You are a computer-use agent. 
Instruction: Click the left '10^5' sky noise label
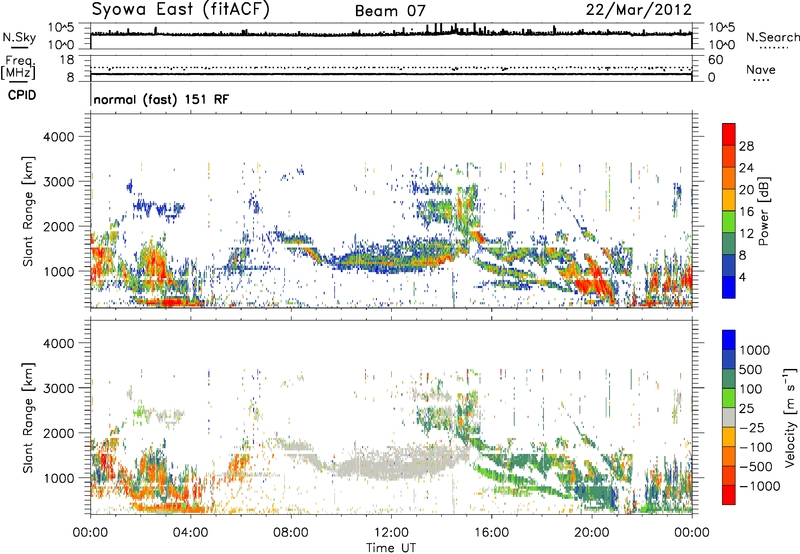tap(61, 28)
